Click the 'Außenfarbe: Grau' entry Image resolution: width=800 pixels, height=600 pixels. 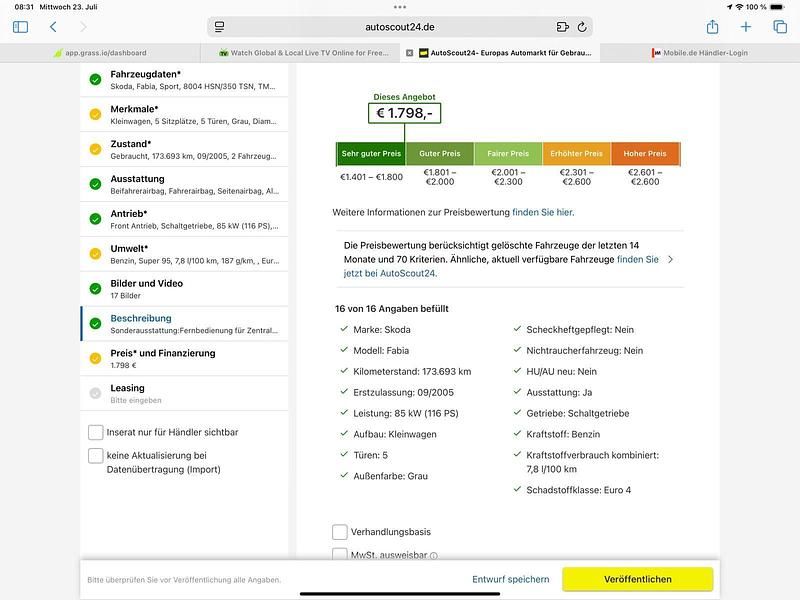(390, 477)
